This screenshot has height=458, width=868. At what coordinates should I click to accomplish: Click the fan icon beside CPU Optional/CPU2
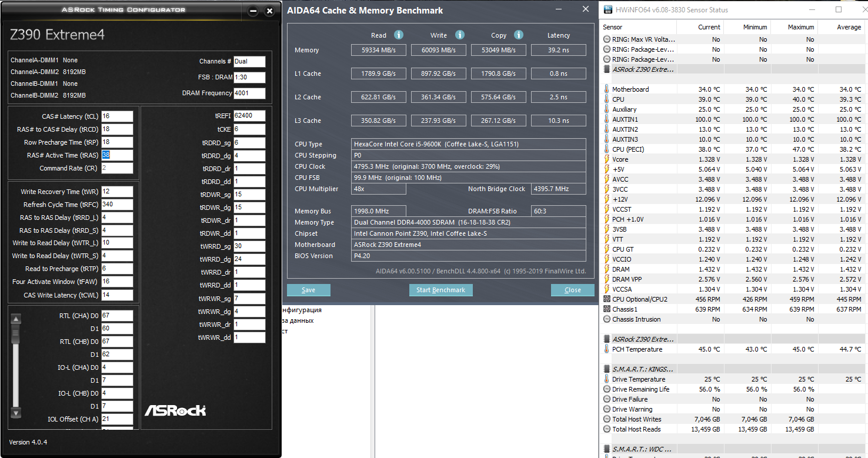click(x=607, y=299)
